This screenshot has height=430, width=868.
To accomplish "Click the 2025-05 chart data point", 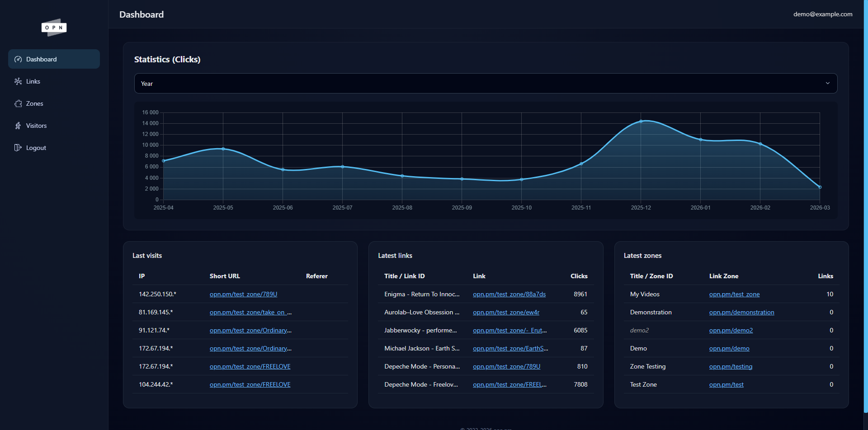I will click(223, 149).
